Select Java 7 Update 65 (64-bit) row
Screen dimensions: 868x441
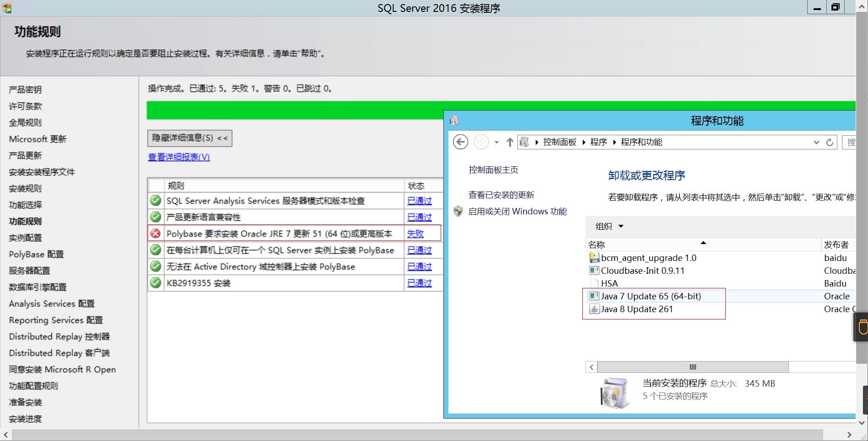(720, 296)
